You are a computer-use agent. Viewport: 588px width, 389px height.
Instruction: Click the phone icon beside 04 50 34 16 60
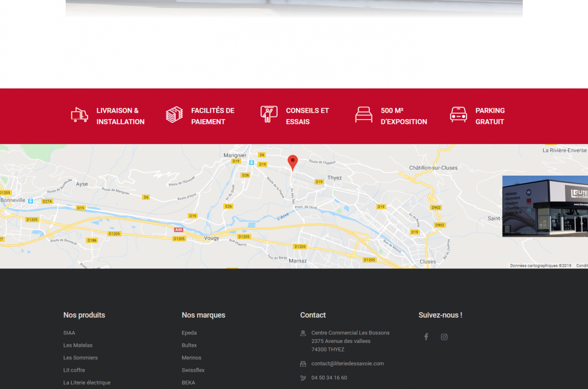point(303,378)
